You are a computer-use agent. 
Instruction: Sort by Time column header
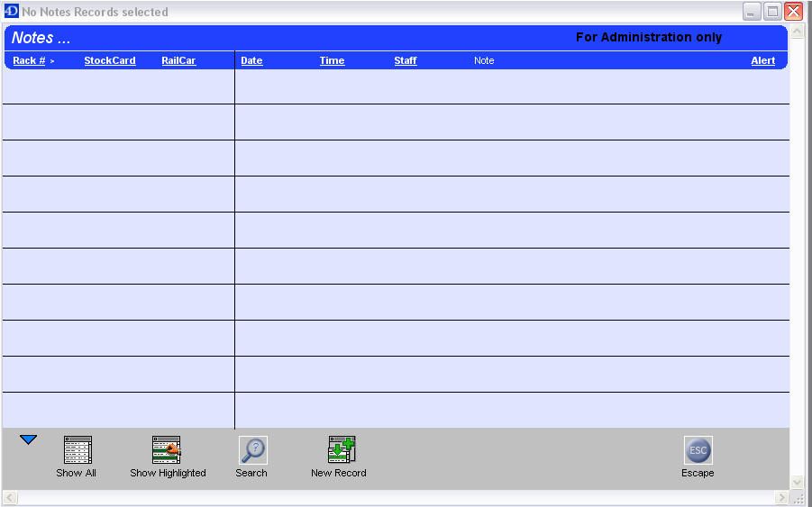tap(332, 60)
